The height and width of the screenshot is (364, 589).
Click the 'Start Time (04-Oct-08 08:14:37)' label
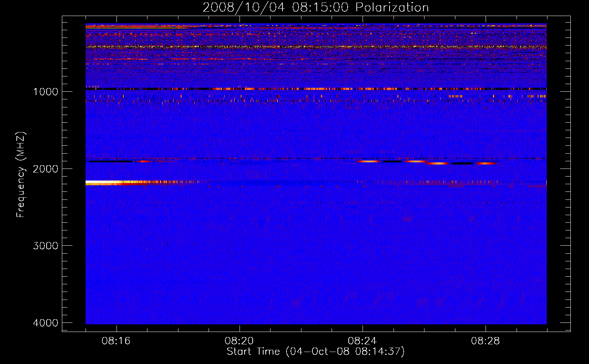(x=316, y=352)
